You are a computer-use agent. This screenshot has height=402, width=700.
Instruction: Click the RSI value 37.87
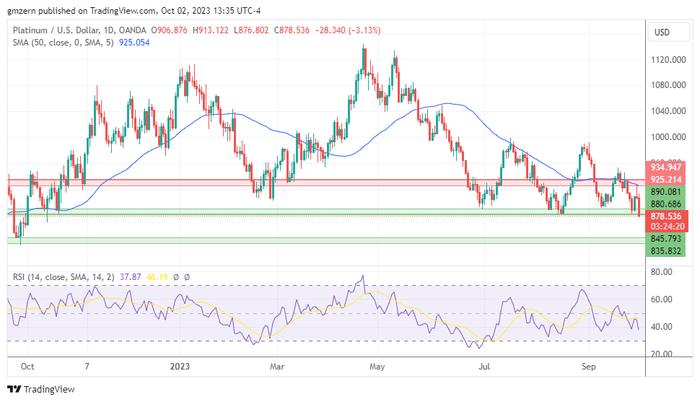pyautogui.click(x=130, y=277)
